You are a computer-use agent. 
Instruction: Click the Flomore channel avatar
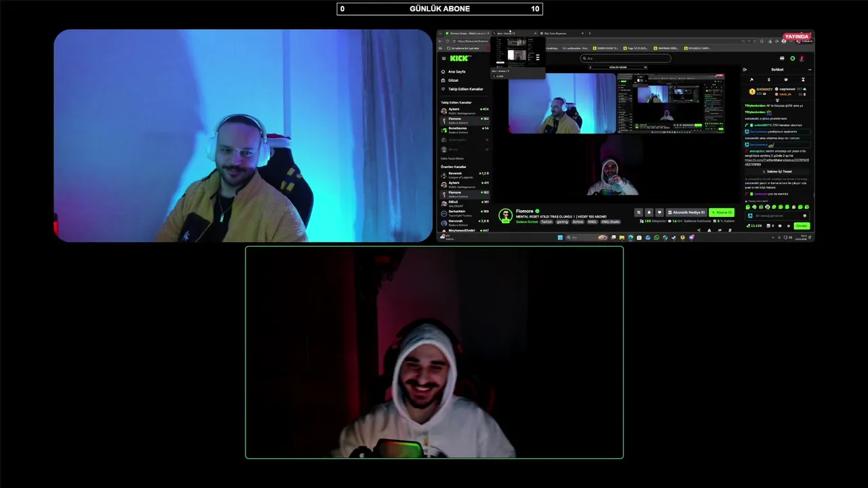[x=505, y=216]
